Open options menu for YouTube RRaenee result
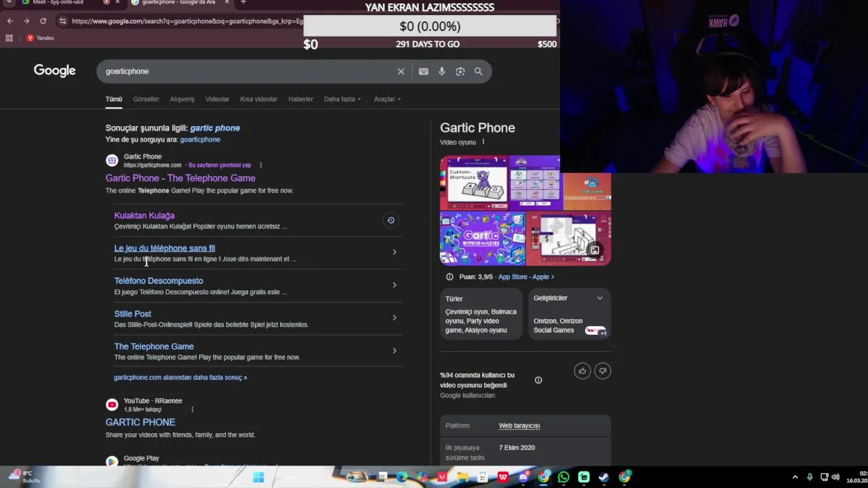This screenshot has width=868, height=488. [193, 409]
